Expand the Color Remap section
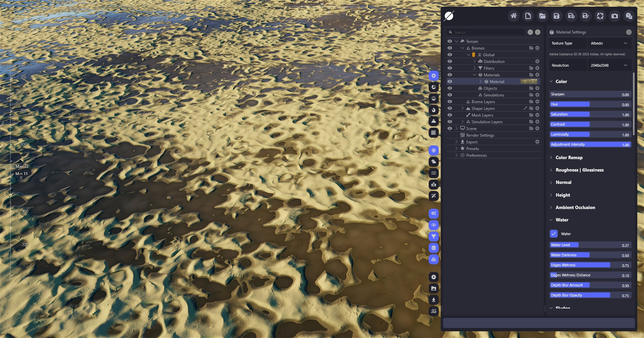Screen dimensions: 644x338 (x=569, y=157)
